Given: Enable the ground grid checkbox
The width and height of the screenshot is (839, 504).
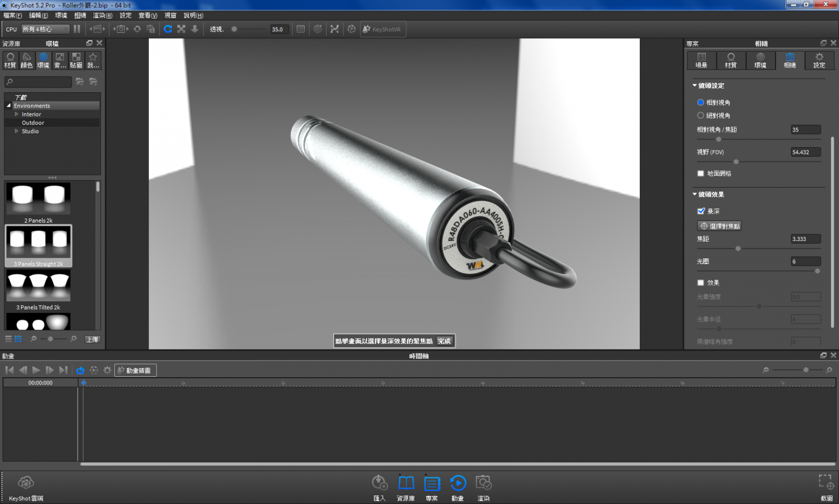Looking at the screenshot, I should tap(701, 173).
